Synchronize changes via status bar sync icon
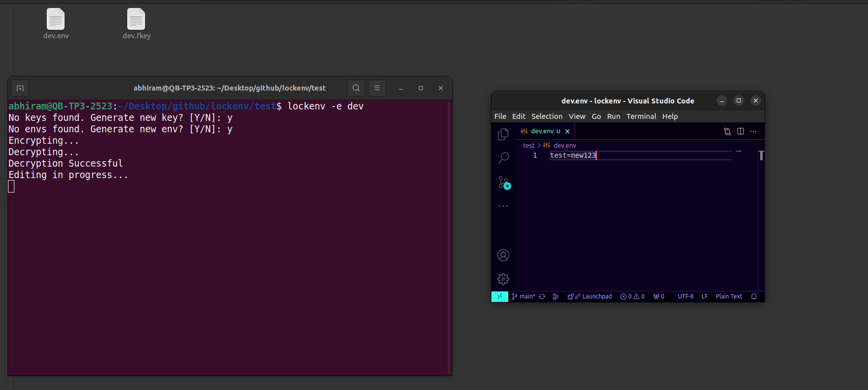This screenshot has height=390, width=868. [542, 296]
